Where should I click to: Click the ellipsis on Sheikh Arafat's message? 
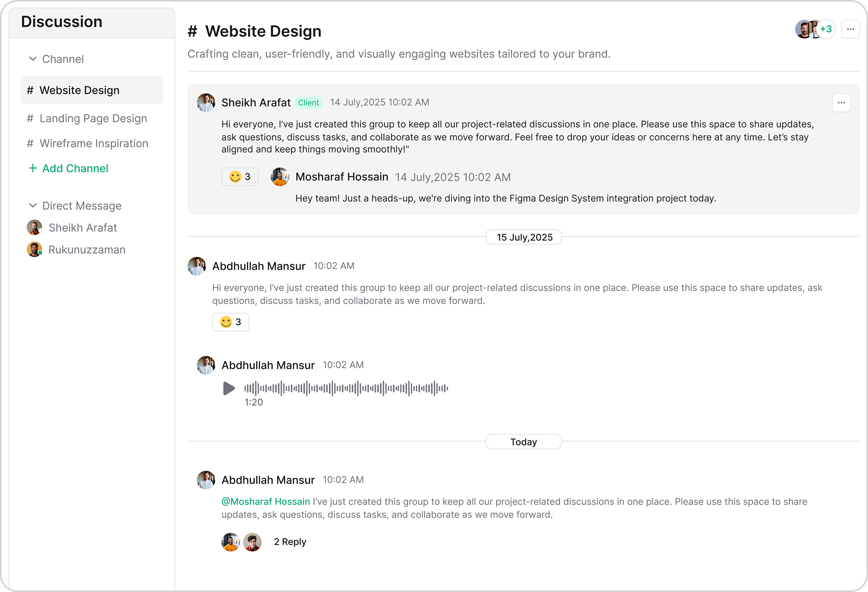841,102
